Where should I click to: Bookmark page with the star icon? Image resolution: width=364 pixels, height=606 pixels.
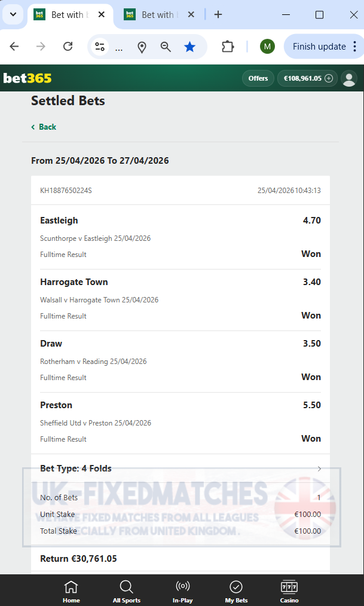click(x=189, y=47)
